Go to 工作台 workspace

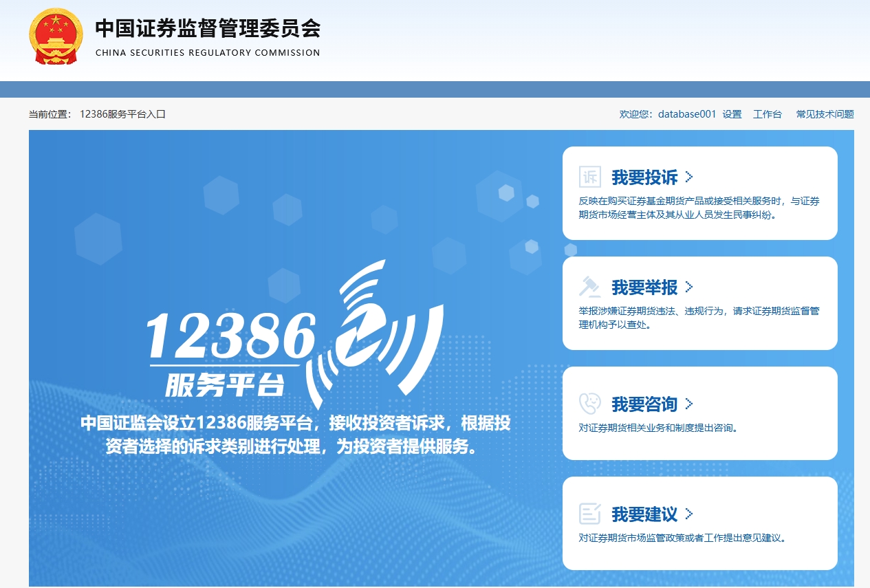point(768,114)
